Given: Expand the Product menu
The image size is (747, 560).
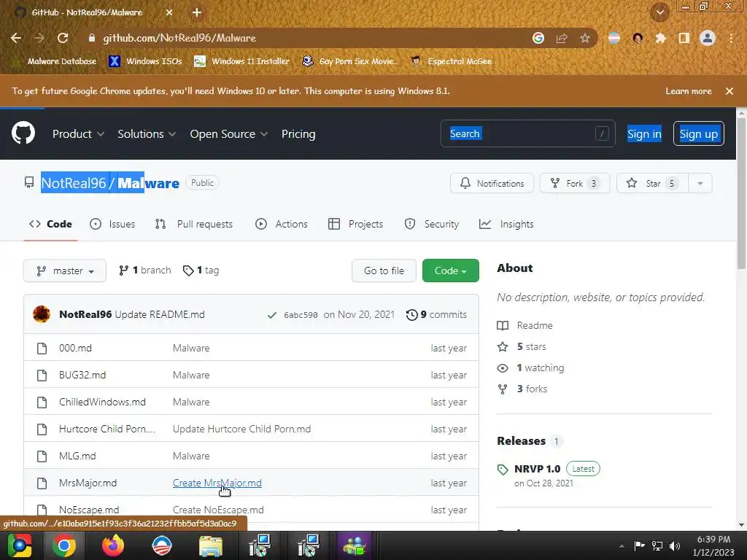Looking at the screenshot, I should [x=78, y=134].
